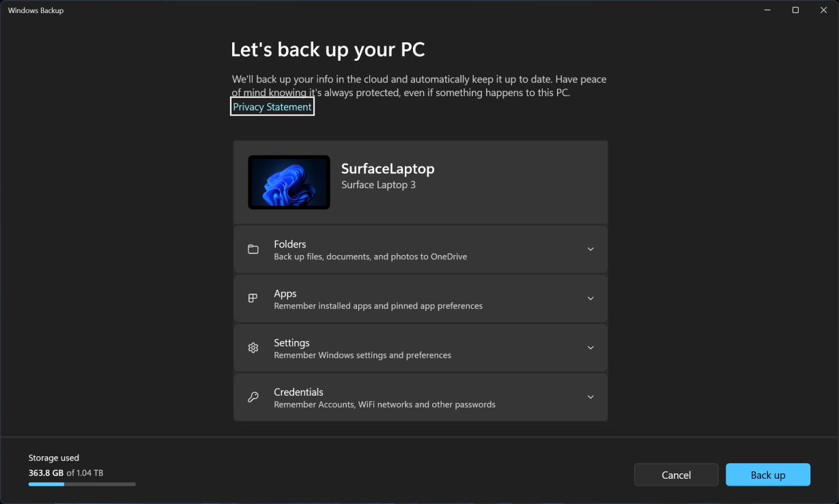Click the Back up button
Screen dimensions: 839x504
click(767, 475)
